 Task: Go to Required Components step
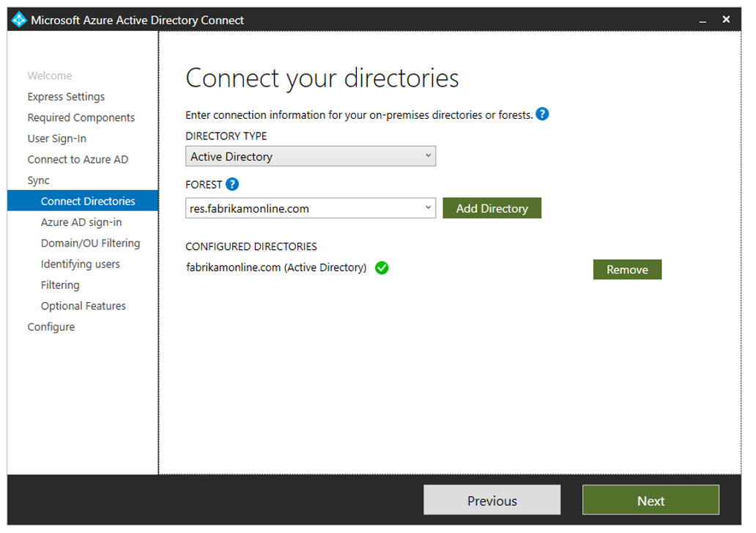pyautogui.click(x=81, y=118)
